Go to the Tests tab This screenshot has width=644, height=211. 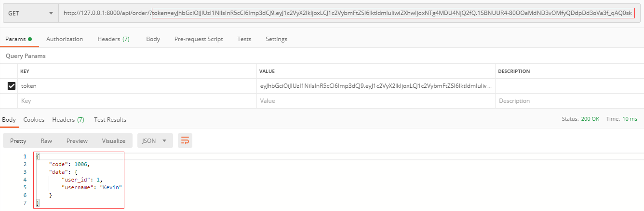(x=244, y=39)
